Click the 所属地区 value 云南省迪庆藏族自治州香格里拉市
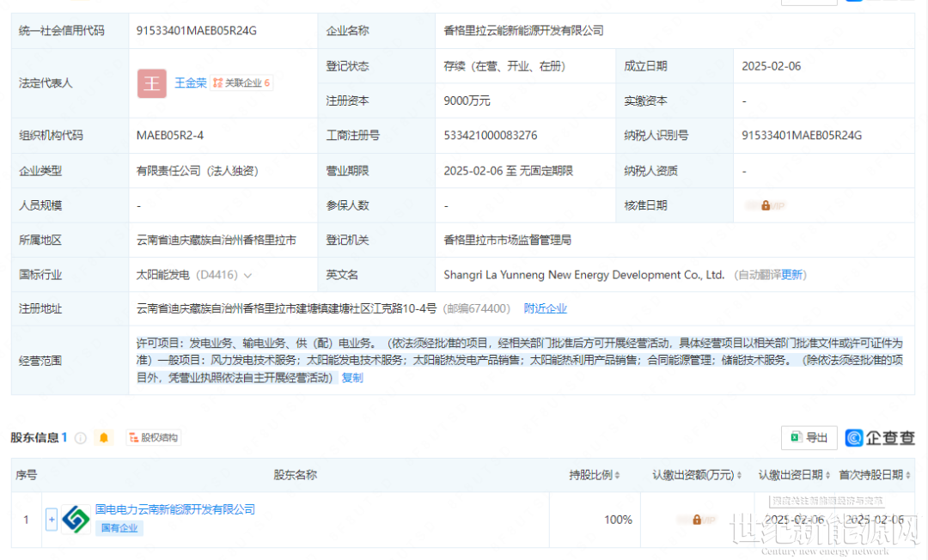Viewport: 928px width, 560px height. [x=217, y=240]
